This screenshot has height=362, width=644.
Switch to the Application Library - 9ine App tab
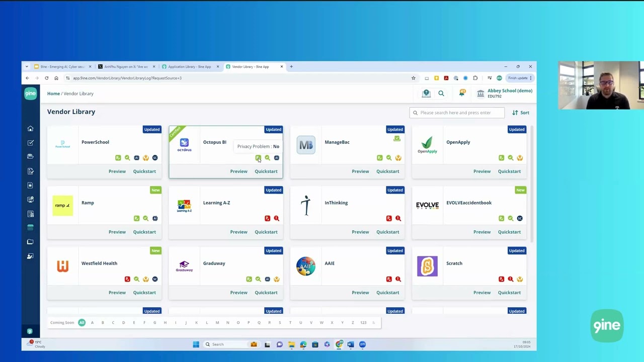coord(189,66)
